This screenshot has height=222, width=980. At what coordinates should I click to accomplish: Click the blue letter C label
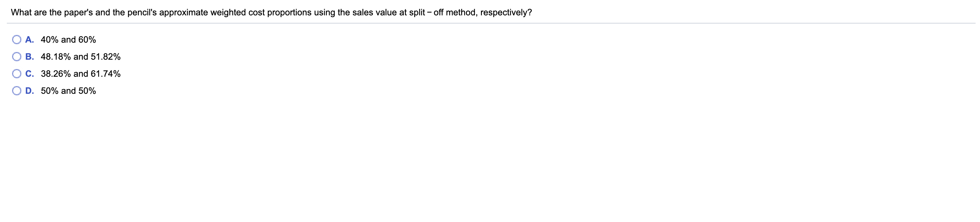[x=29, y=73]
